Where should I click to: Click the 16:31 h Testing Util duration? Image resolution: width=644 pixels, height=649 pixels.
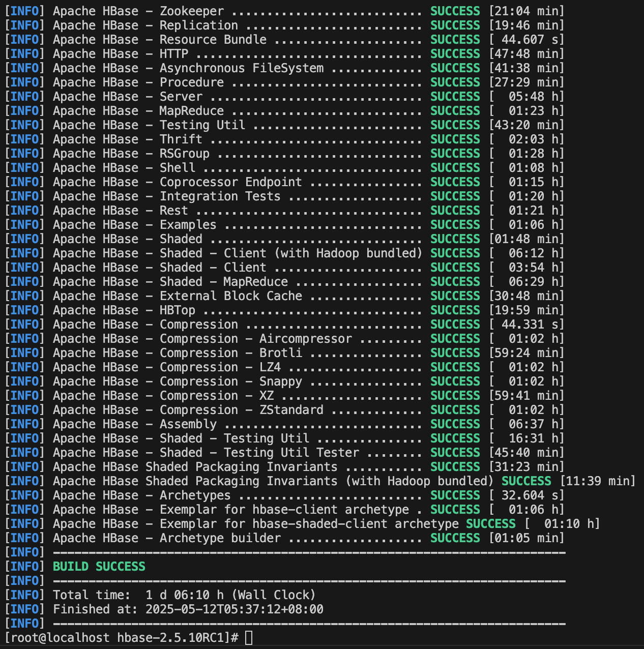point(526,438)
